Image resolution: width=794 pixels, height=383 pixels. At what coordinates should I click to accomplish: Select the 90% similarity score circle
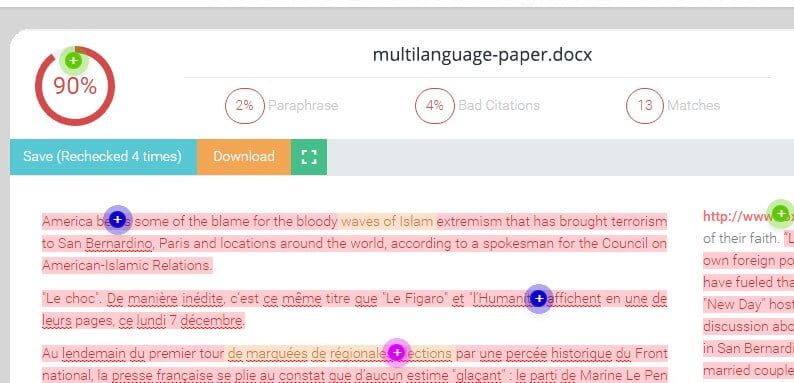[75, 86]
